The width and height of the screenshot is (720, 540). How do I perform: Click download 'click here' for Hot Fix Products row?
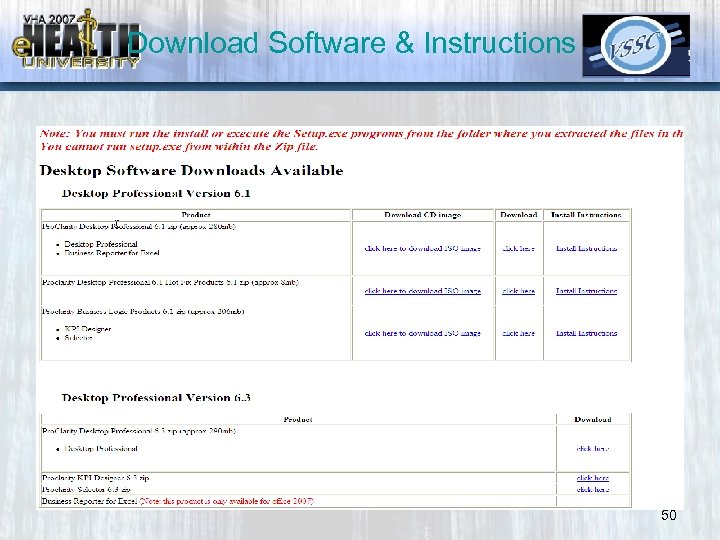tap(518, 291)
